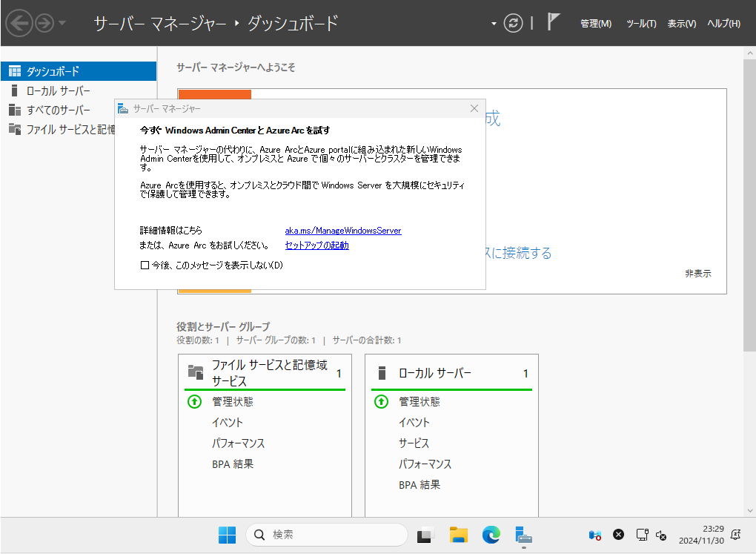Click the back navigation arrow icon

pyautogui.click(x=19, y=23)
